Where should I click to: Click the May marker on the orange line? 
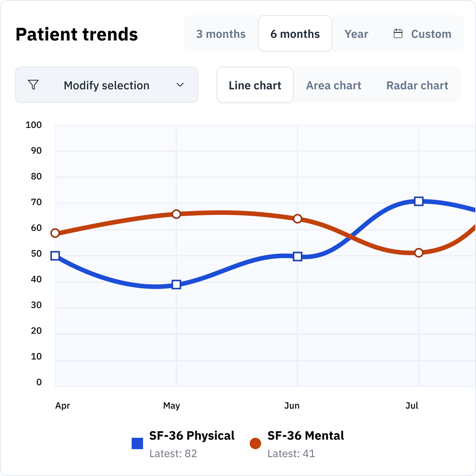(176, 214)
